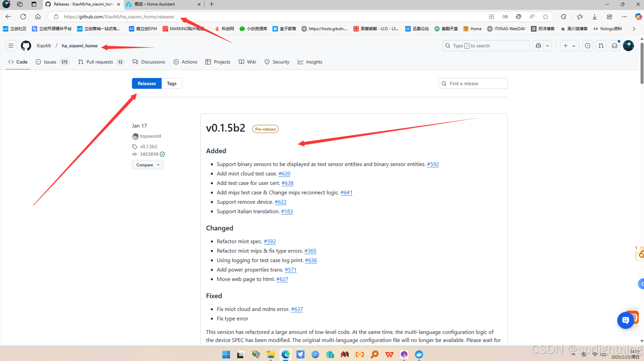Open the #637 mdns error link
The image size is (644, 361).
tap(297, 309)
